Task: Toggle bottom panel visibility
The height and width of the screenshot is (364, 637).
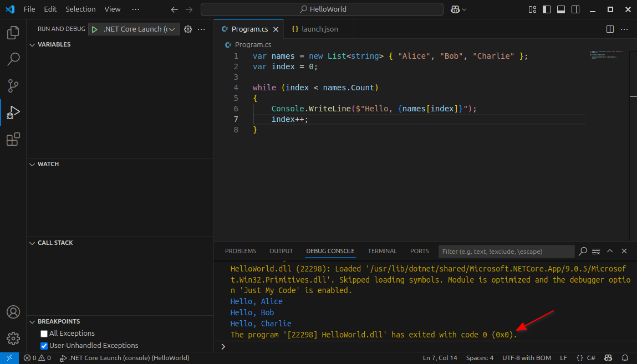Action: click(x=561, y=9)
